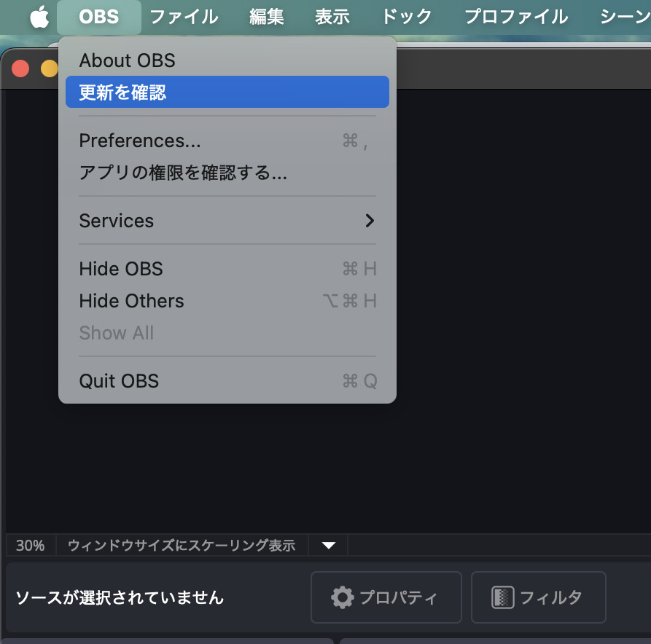651x644 pixels.
Task: Click the 30% zoom value
Action: 31,545
